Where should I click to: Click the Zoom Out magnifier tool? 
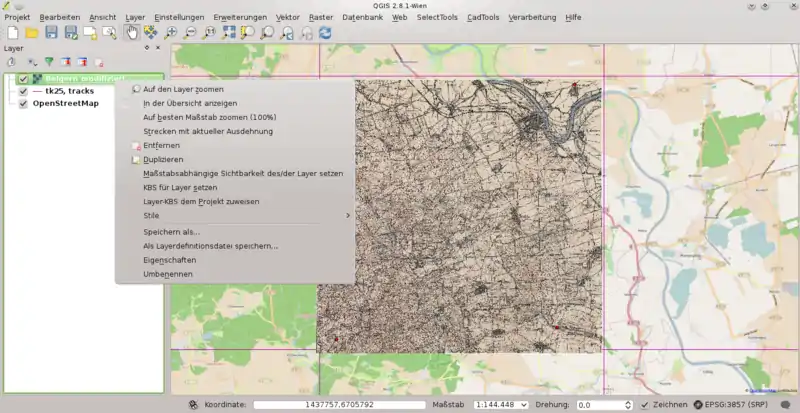point(190,33)
